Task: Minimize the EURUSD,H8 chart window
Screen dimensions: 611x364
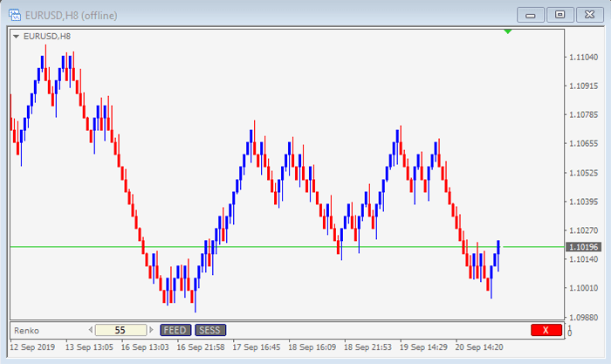Action: (531, 14)
